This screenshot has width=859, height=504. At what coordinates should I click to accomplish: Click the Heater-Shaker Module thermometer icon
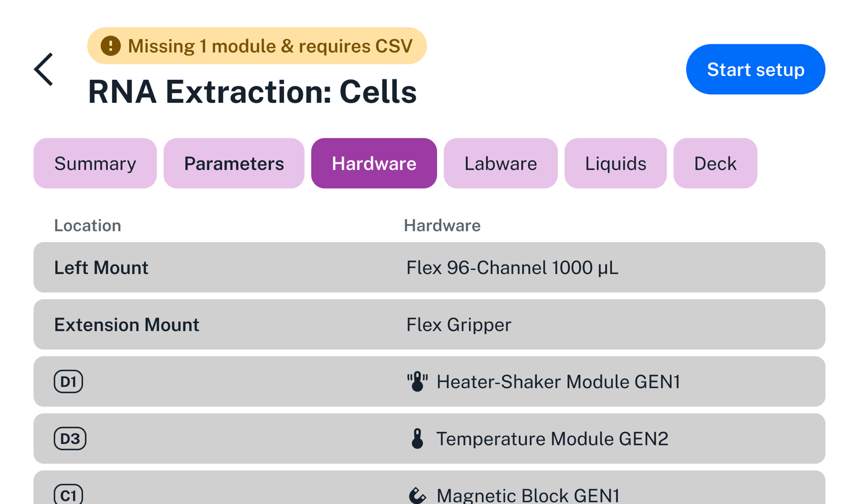(x=417, y=381)
